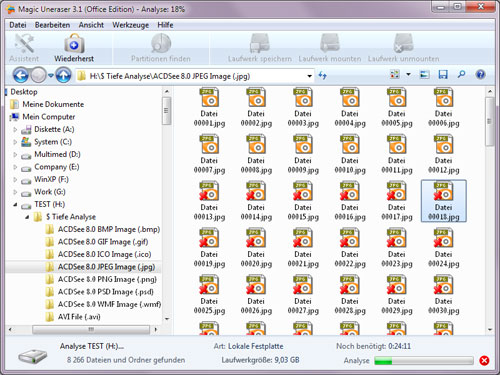This screenshot has height=375, width=500.
Task: Open the navigation history dropdown arrow
Action: point(51,75)
